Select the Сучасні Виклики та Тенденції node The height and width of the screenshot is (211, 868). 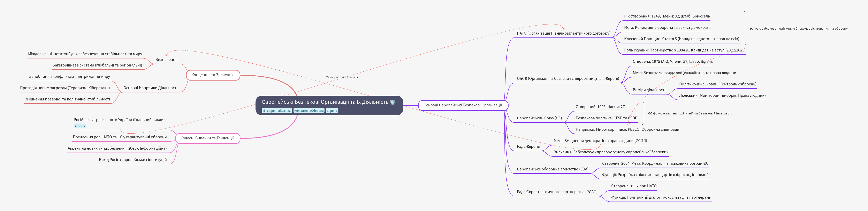(207, 138)
